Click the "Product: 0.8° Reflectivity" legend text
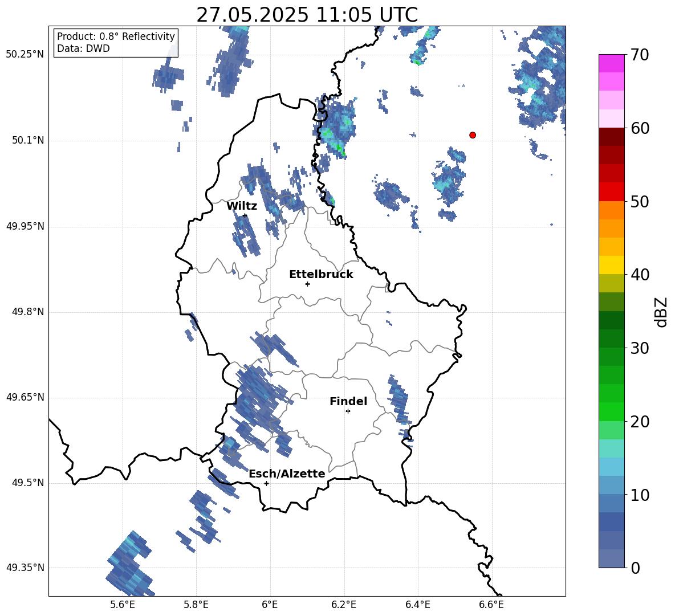675x616 pixels. click(x=116, y=36)
